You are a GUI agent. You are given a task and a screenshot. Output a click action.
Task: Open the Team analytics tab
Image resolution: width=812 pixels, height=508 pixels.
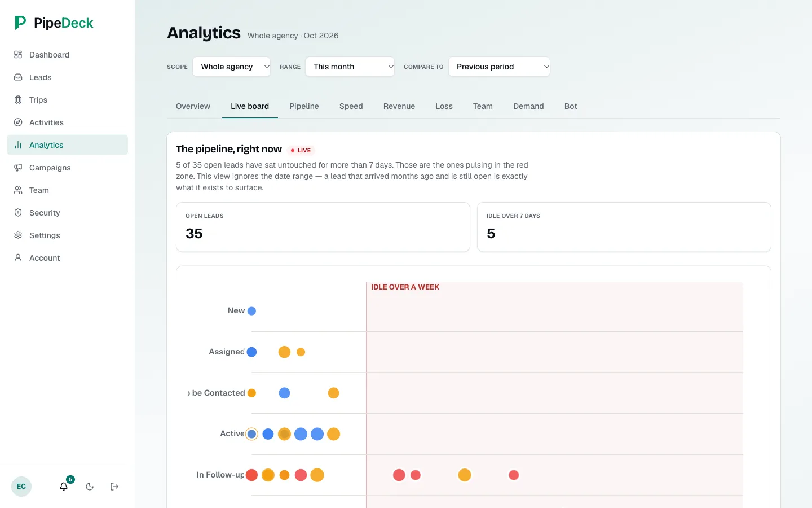[483, 106]
